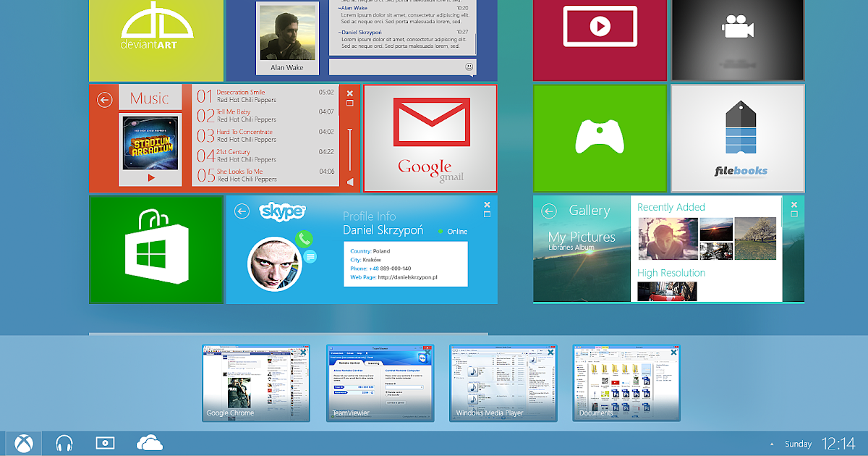Click the Xbox start button on taskbar
This screenshot has width=868, height=456.
tap(23, 443)
